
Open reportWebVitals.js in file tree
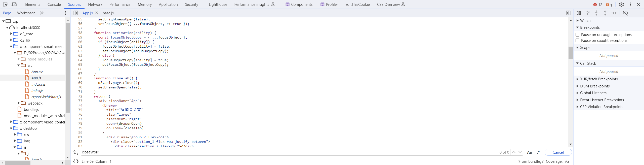click(46, 97)
